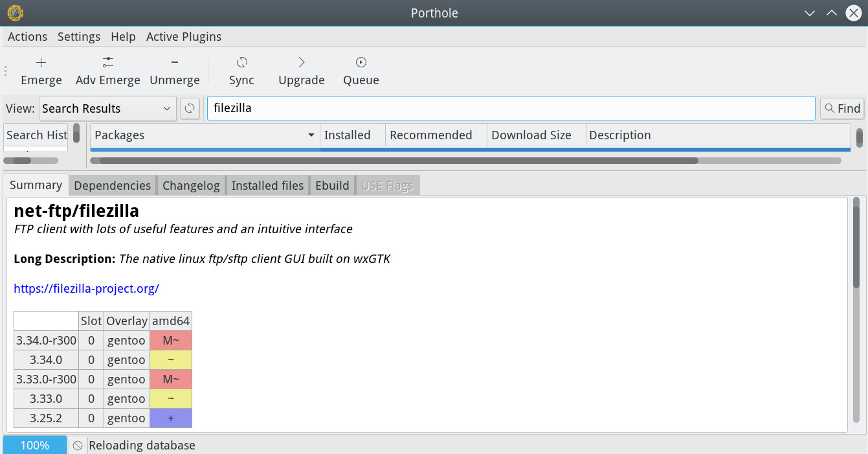Click the Slot column header in version table
This screenshot has height=454, width=868.
tap(91, 321)
